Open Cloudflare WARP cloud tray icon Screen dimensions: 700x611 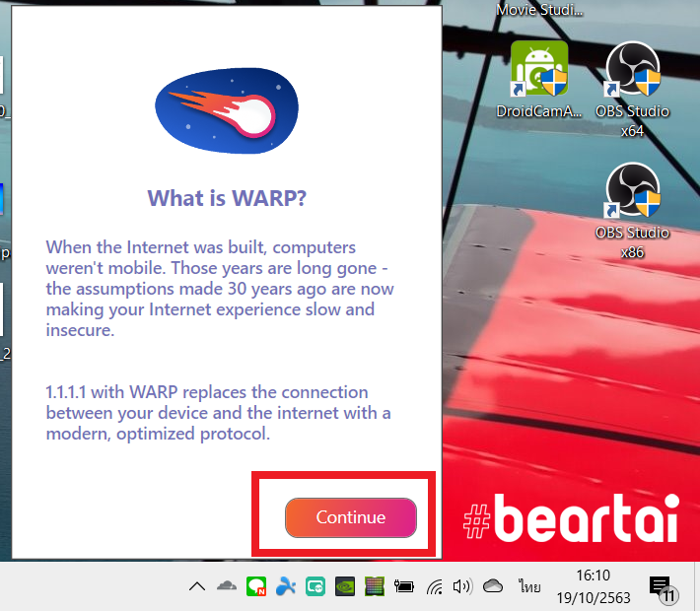click(x=227, y=585)
